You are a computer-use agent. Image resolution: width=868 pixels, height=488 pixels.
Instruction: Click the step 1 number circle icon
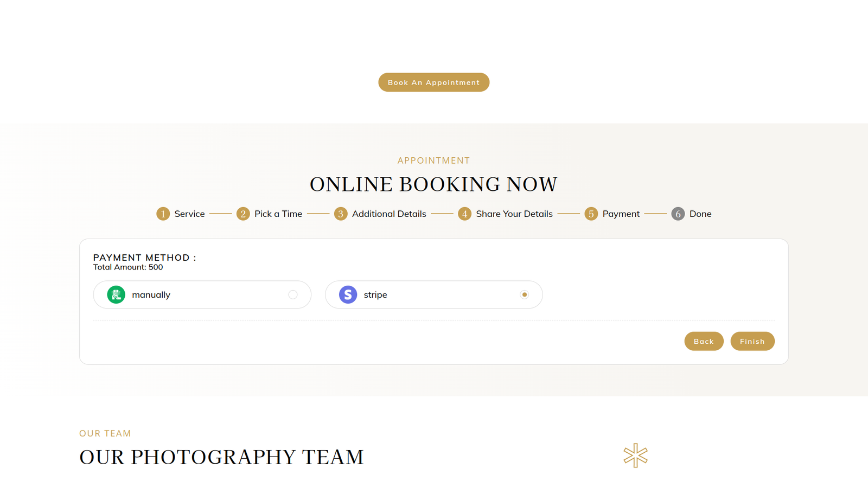[x=163, y=214]
